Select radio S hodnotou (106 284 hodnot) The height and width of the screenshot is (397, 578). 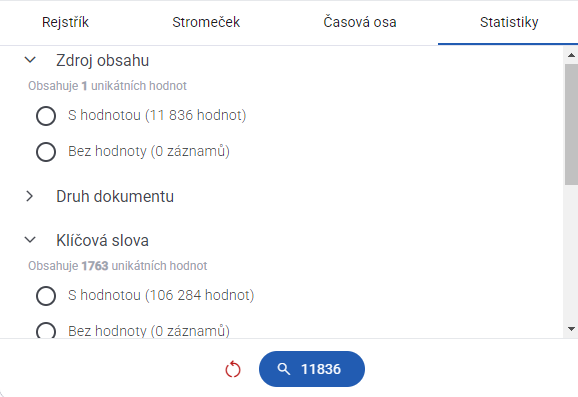coord(46,296)
